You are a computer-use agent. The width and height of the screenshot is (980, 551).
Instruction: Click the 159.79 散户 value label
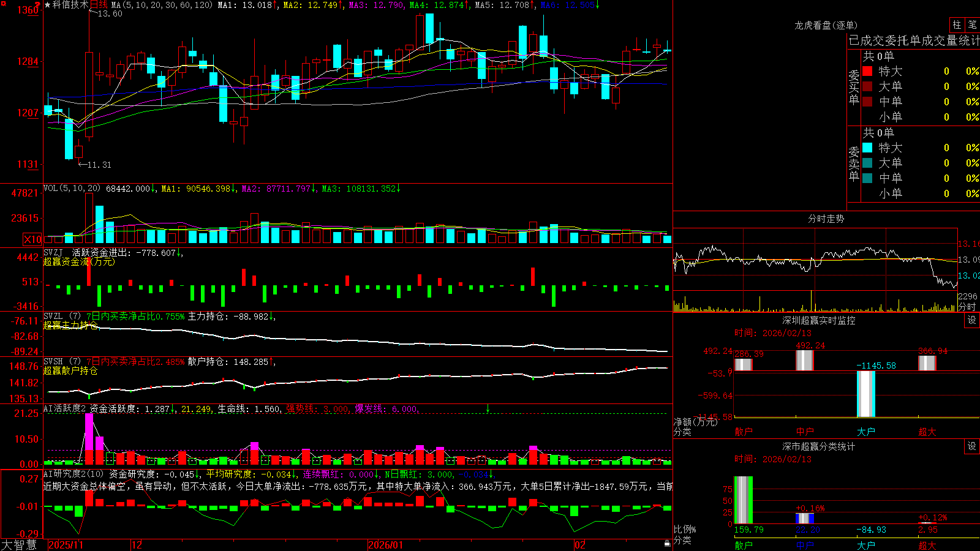(749, 530)
